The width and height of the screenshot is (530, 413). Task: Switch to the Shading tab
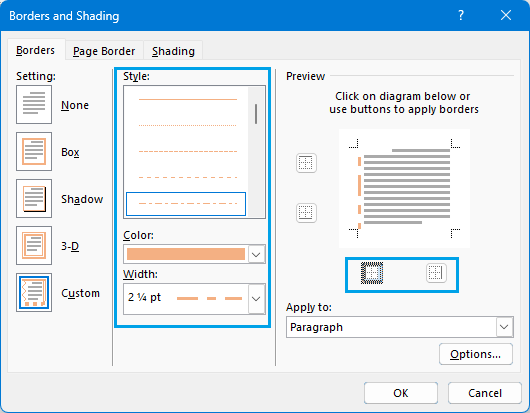pyautogui.click(x=173, y=51)
